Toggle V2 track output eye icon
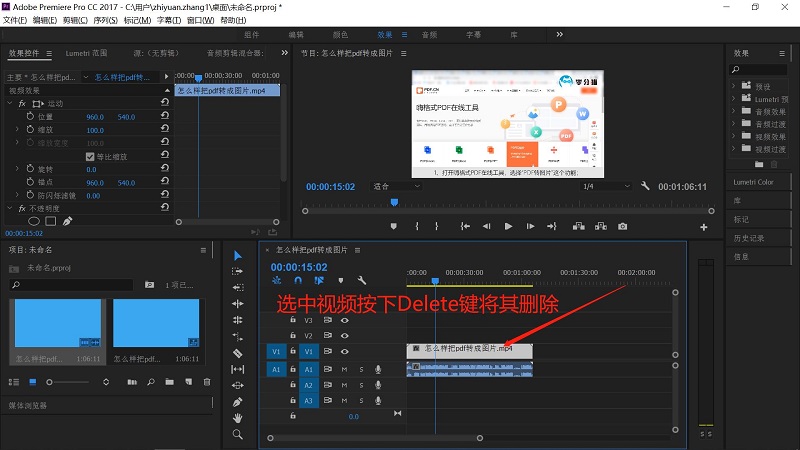This screenshot has height=450, width=800. pyautogui.click(x=345, y=336)
